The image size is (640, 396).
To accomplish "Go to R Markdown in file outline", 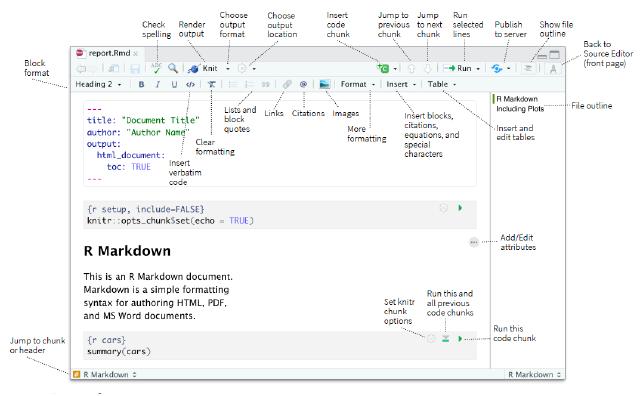I will point(517,99).
